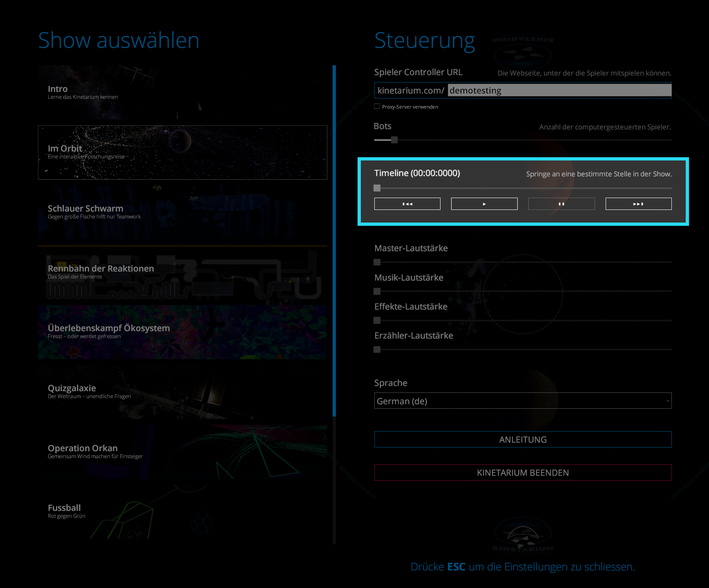The image size is (709, 588).
Task: Click the KINETARIUM BEENDEN button
Action: click(x=523, y=473)
